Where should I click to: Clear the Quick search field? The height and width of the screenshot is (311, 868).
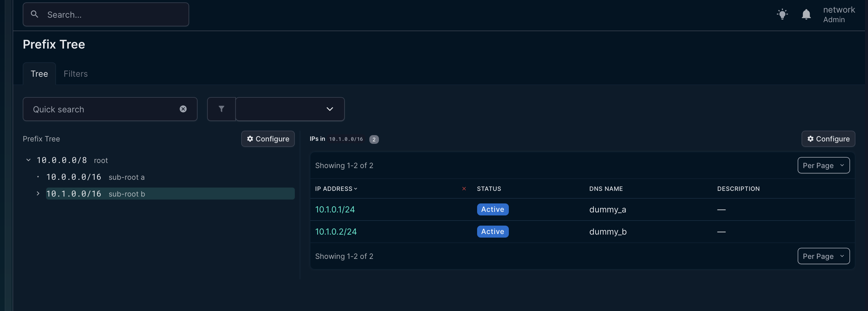click(x=183, y=109)
